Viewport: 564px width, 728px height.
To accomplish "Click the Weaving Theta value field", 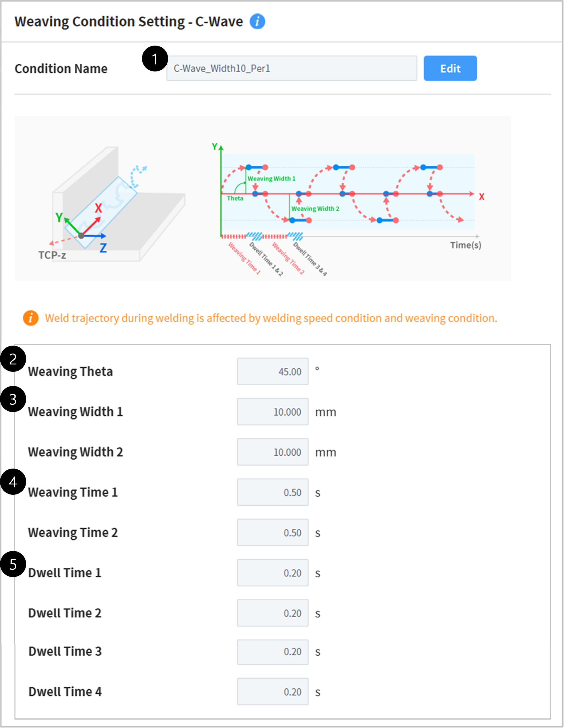I will coord(272,371).
